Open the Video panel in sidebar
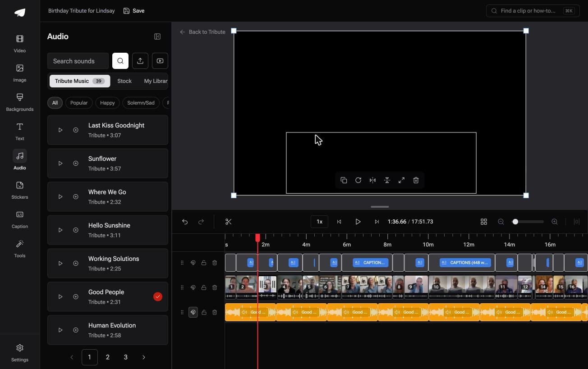 click(20, 43)
